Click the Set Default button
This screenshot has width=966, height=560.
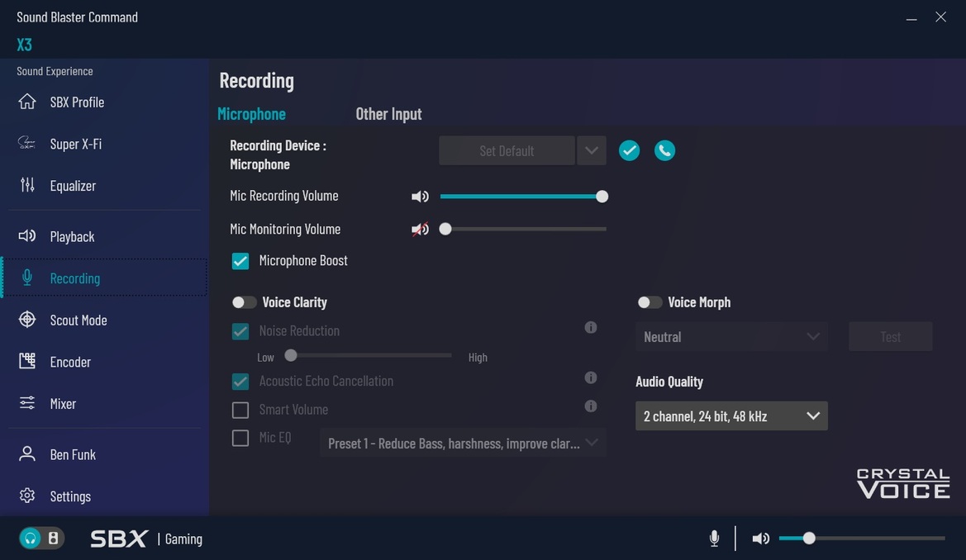tap(507, 150)
